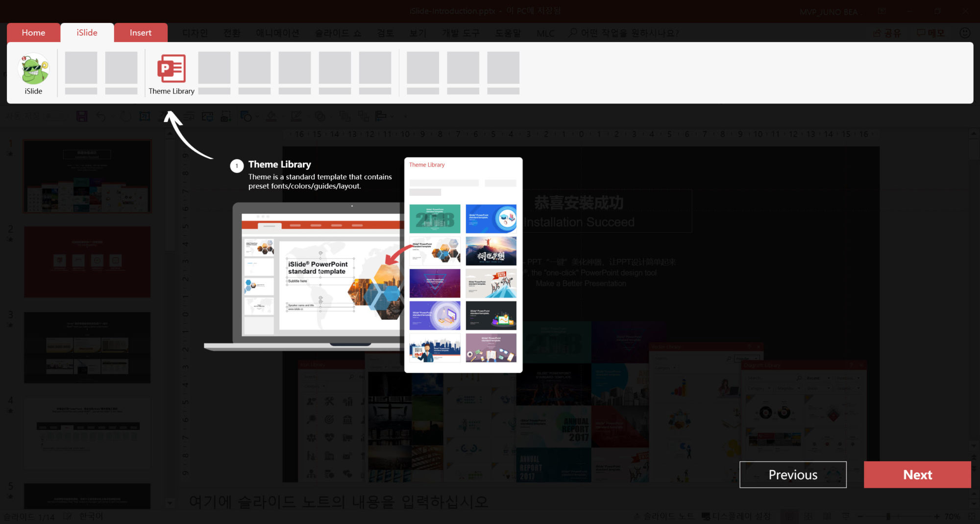980x524 pixels.
Task: Choose the dark purple triangle theme
Action: point(435,283)
